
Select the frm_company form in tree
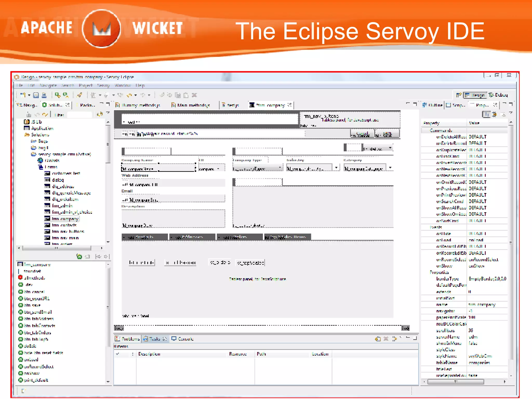point(62,219)
